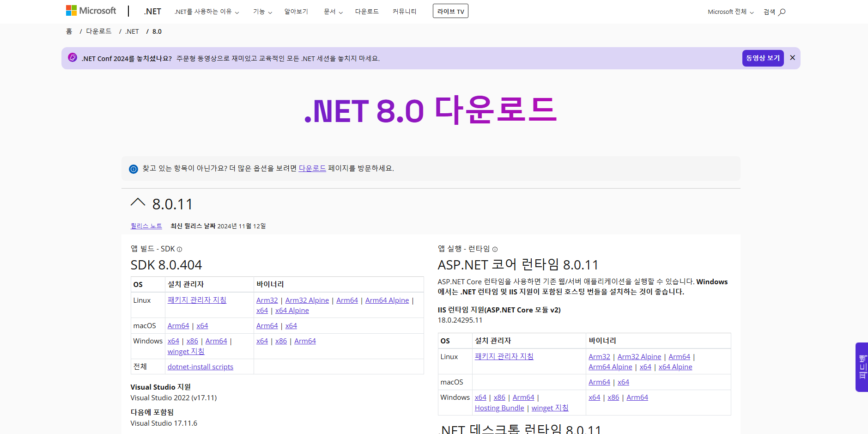Open 알아보기 nav item
868x434 pixels.
pos(296,12)
